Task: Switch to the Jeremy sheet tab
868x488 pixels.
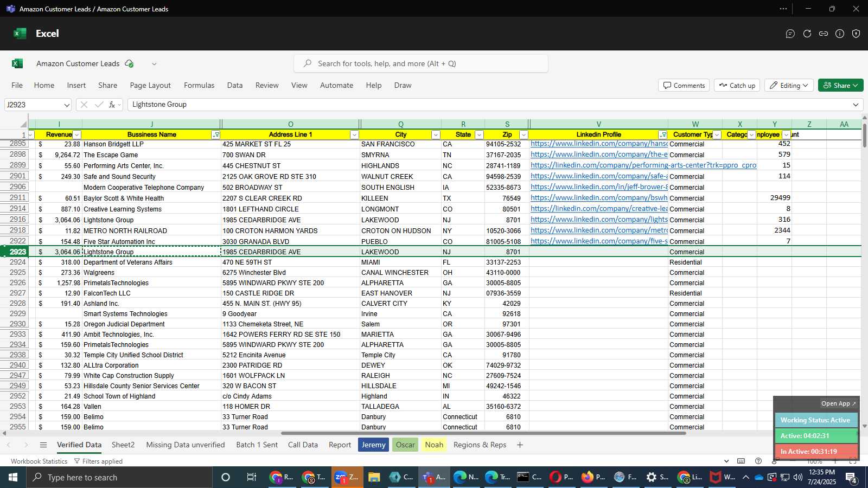Action: pyautogui.click(x=373, y=445)
